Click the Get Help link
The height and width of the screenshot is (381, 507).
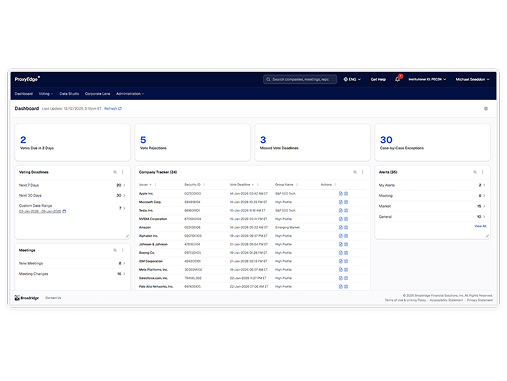click(378, 79)
